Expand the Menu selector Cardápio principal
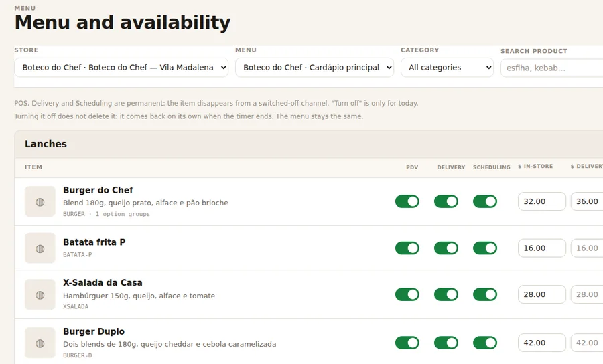The width and height of the screenshot is (603, 364). [x=315, y=68]
